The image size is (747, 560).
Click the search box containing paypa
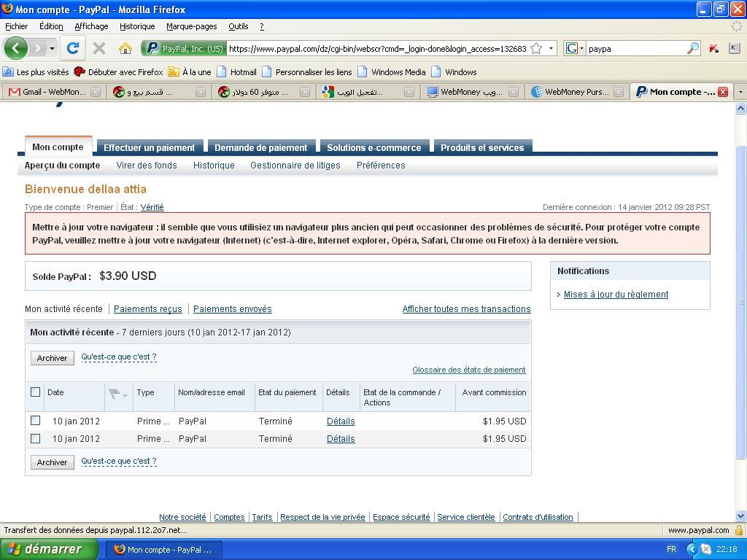click(x=636, y=49)
